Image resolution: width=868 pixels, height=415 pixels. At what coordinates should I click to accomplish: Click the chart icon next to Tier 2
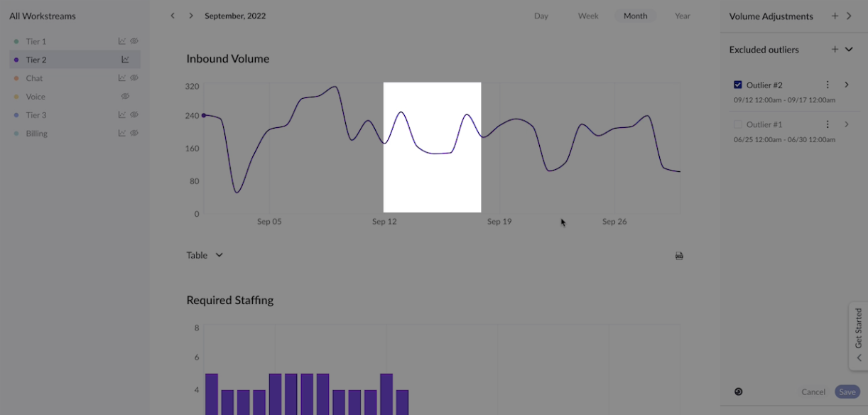click(125, 60)
